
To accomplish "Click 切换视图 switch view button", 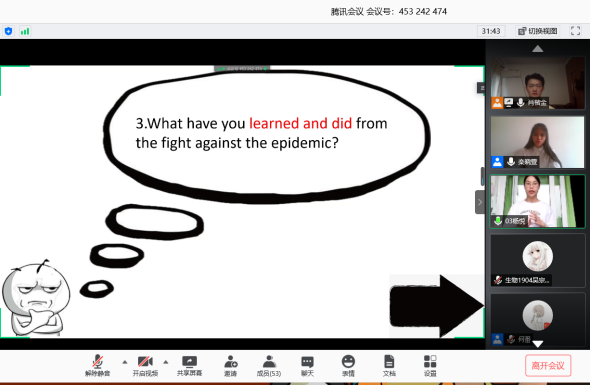I will [537, 31].
